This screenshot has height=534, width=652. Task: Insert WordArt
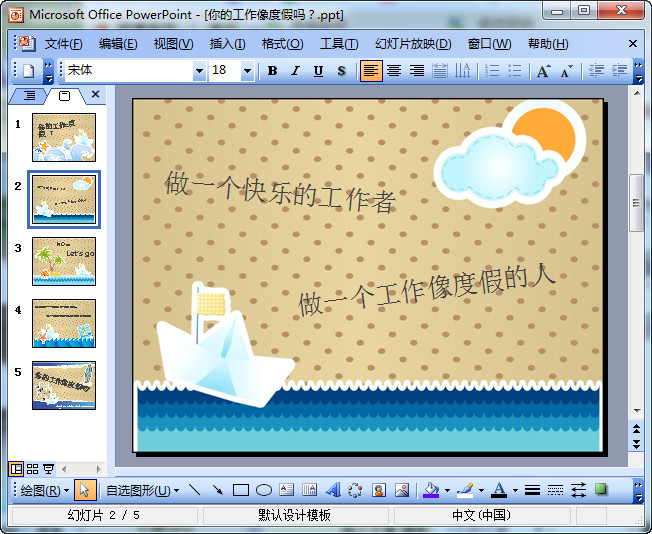tap(333, 490)
